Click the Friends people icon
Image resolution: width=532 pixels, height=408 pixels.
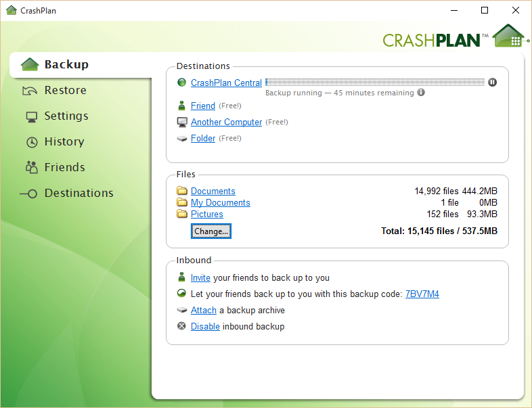click(x=32, y=167)
